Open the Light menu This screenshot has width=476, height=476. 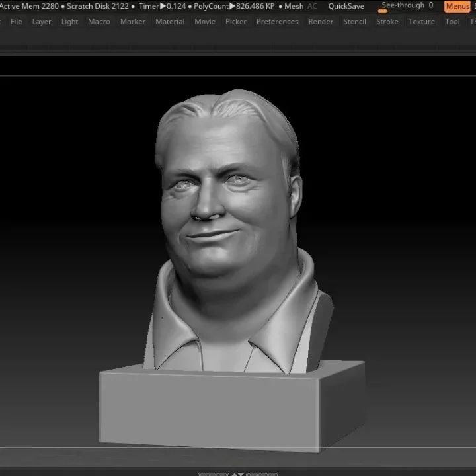pyautogui.click(x=69, y=22)
